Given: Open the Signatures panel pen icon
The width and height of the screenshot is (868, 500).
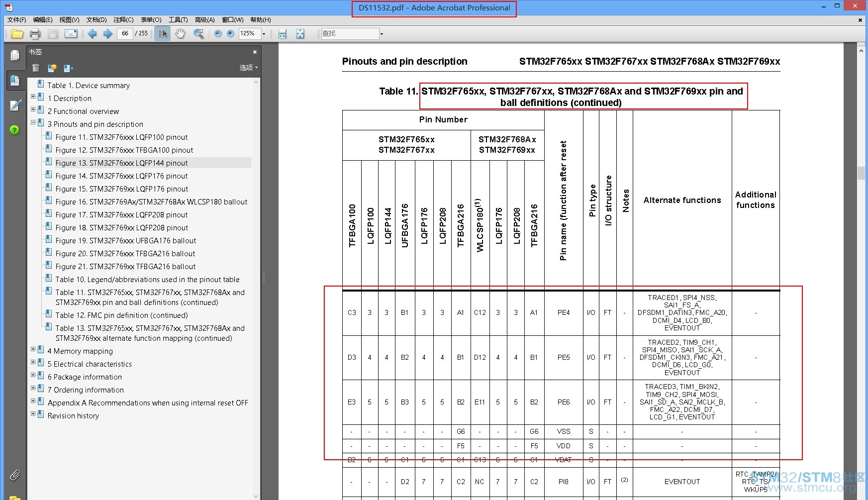Looking at the screenshot, I should pos(15,105).
